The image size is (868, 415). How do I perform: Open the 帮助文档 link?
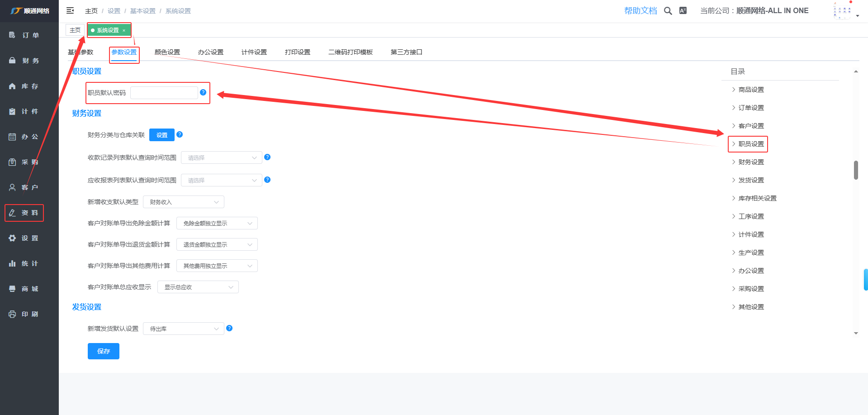pos(640,11)
